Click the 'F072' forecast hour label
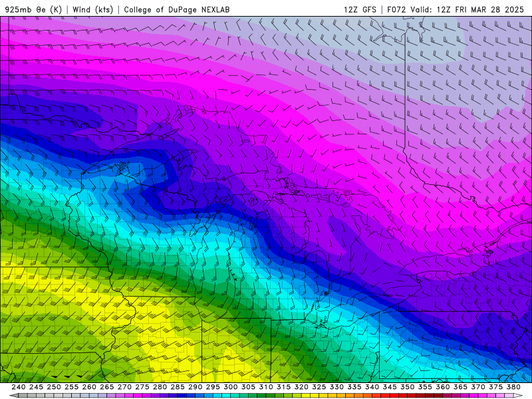 click(x=396, y=9)
